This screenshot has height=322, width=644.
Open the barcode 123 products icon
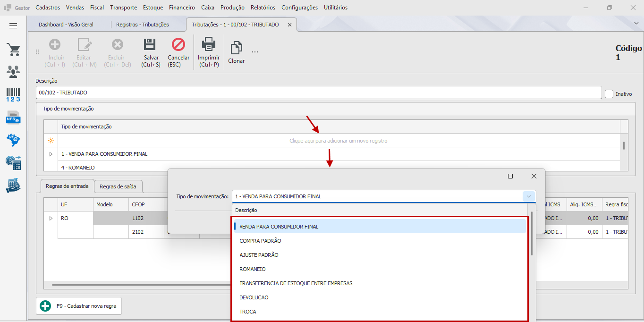[x=13, y=94]
